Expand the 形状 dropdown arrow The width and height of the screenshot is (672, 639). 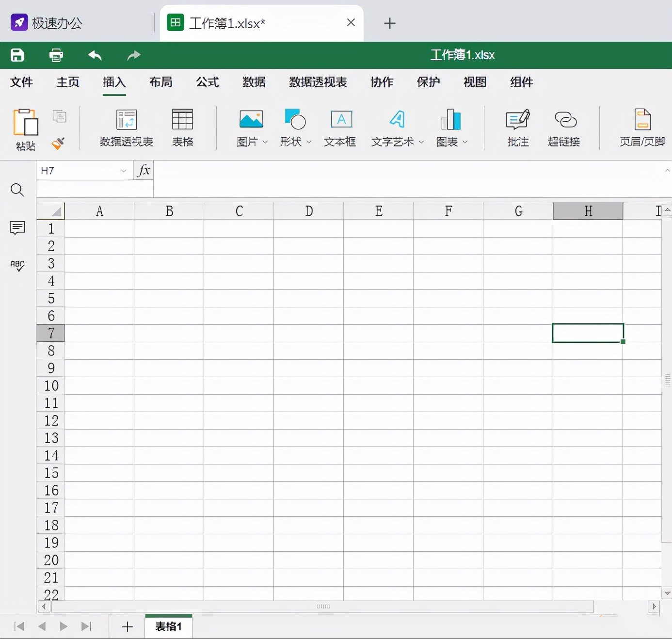[309, 142]
